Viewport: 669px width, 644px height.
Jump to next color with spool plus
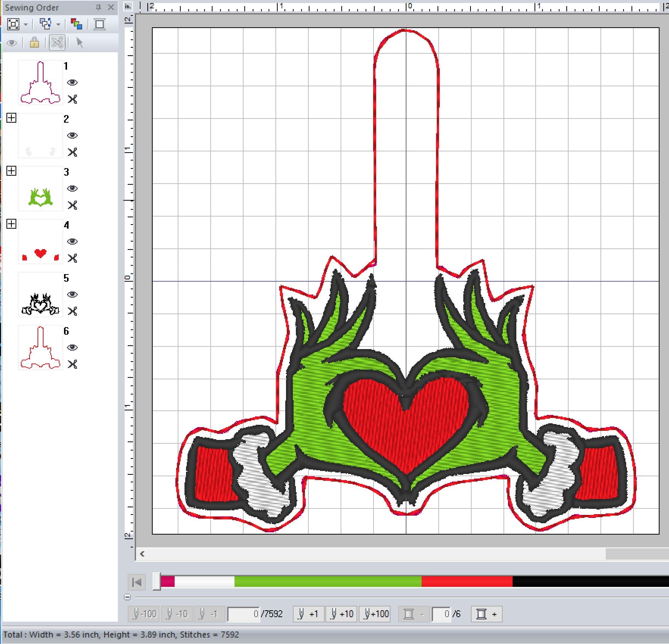[x=486, y=614]
